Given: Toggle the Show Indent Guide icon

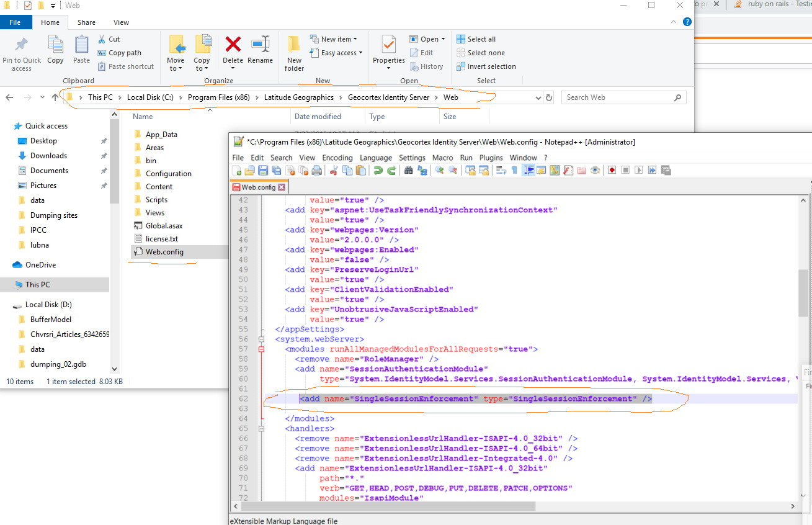Looking at the screenshot, I should pyautogui.click(x=529, y=171).
